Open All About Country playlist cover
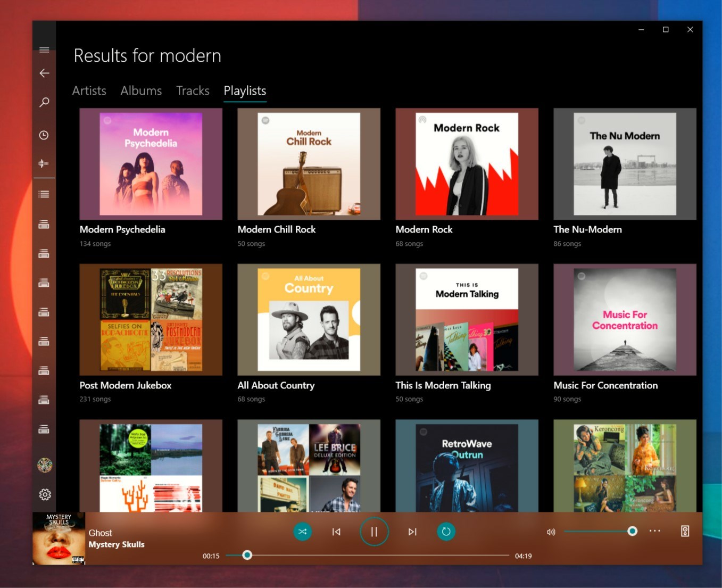The image size is (722, 588). (309, 320)
